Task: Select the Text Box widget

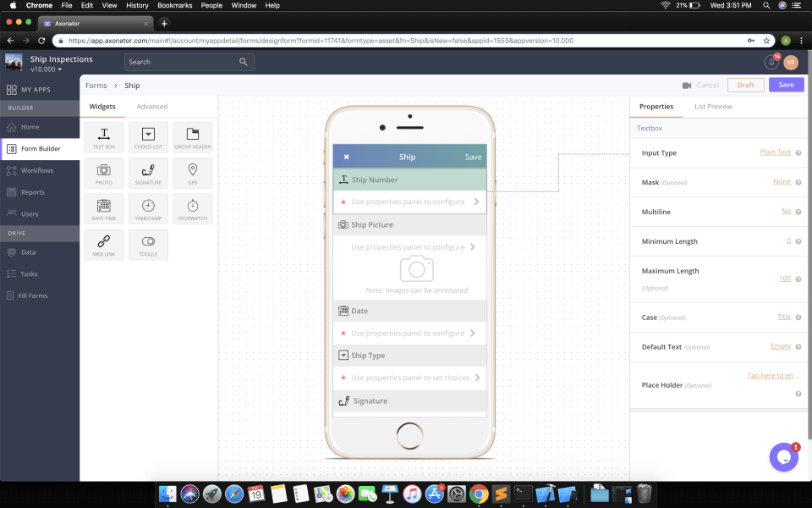Action: tap(103, 137)
